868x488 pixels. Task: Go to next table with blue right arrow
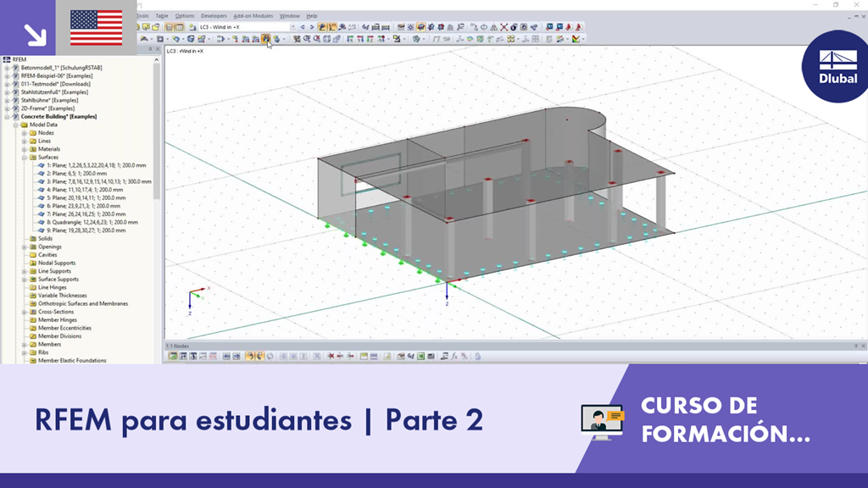pos(236,357)
